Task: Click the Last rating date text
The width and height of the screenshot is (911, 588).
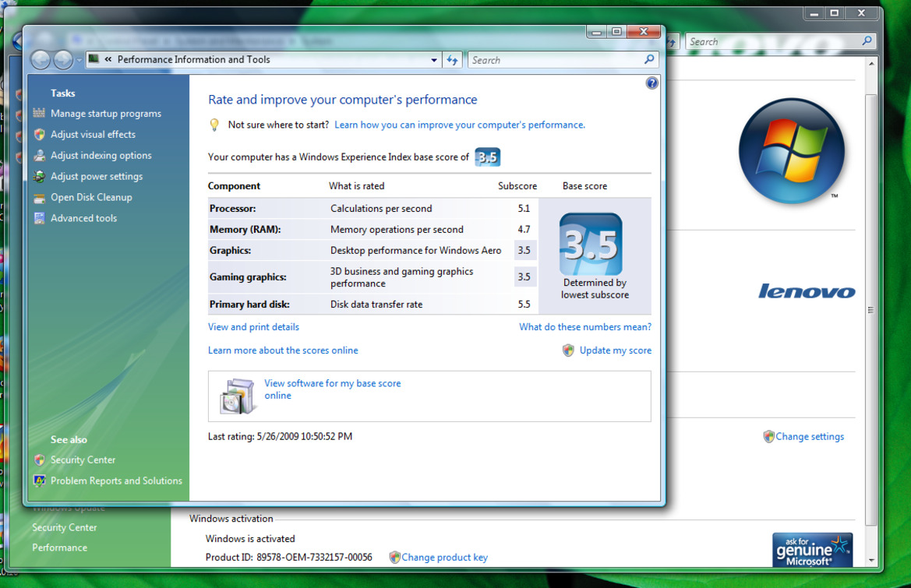Action: tap(280, 436)
